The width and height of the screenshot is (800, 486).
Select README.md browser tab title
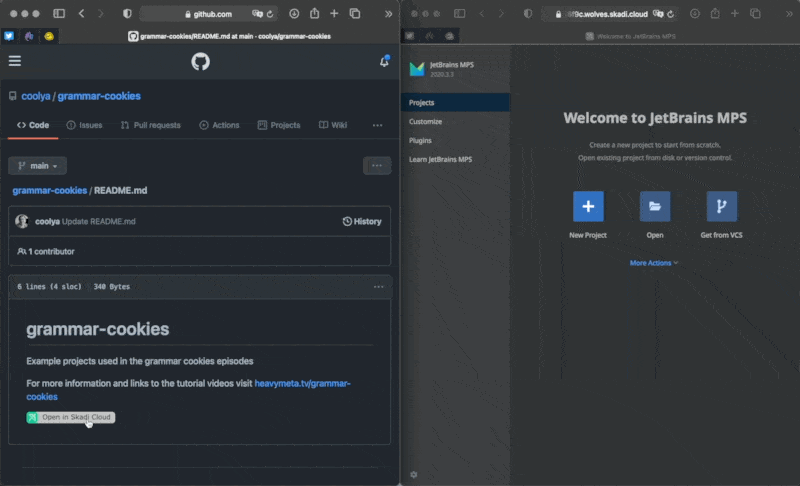(229, 36)
